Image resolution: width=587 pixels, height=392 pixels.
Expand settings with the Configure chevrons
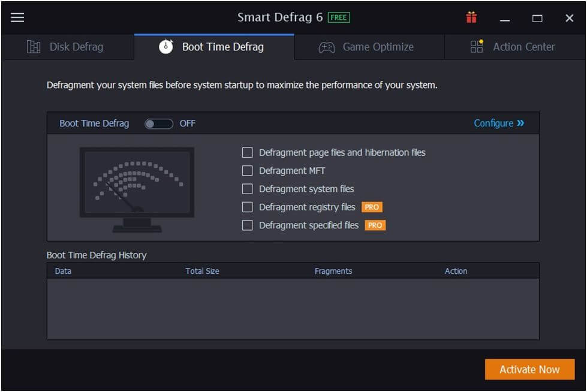tap(520, 123)
